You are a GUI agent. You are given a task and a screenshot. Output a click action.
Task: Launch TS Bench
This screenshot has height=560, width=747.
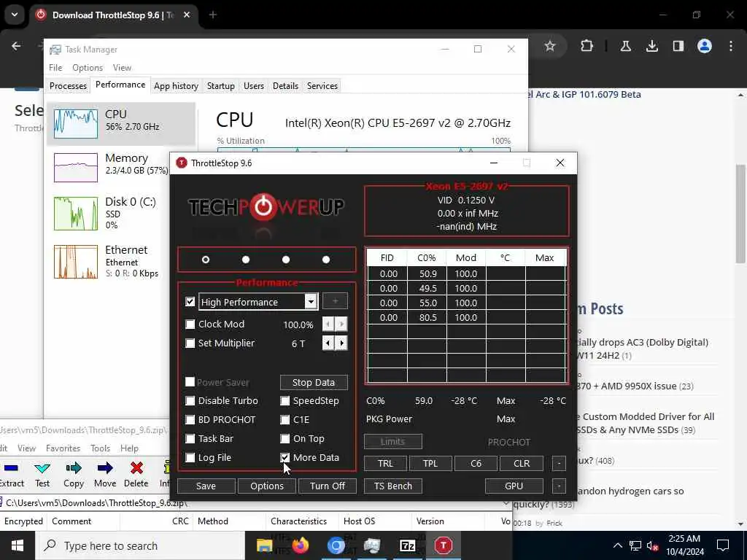[x=393, y=486]
